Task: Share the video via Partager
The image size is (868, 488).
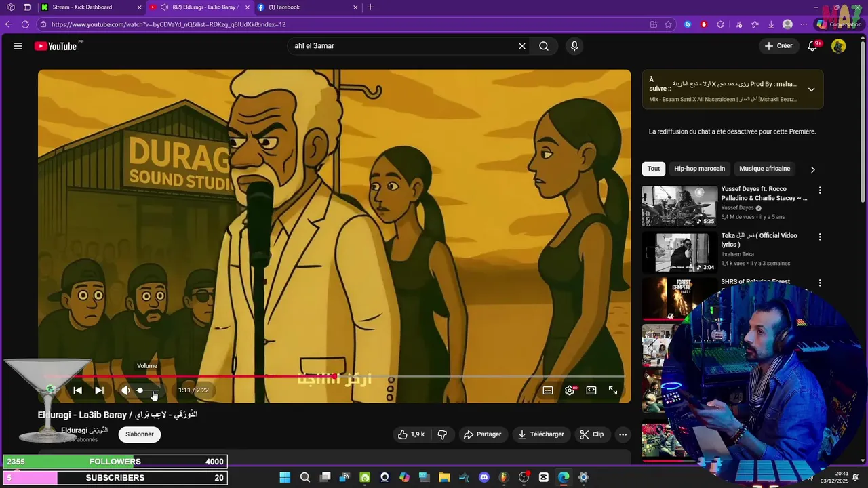Action: coord(482,434)
